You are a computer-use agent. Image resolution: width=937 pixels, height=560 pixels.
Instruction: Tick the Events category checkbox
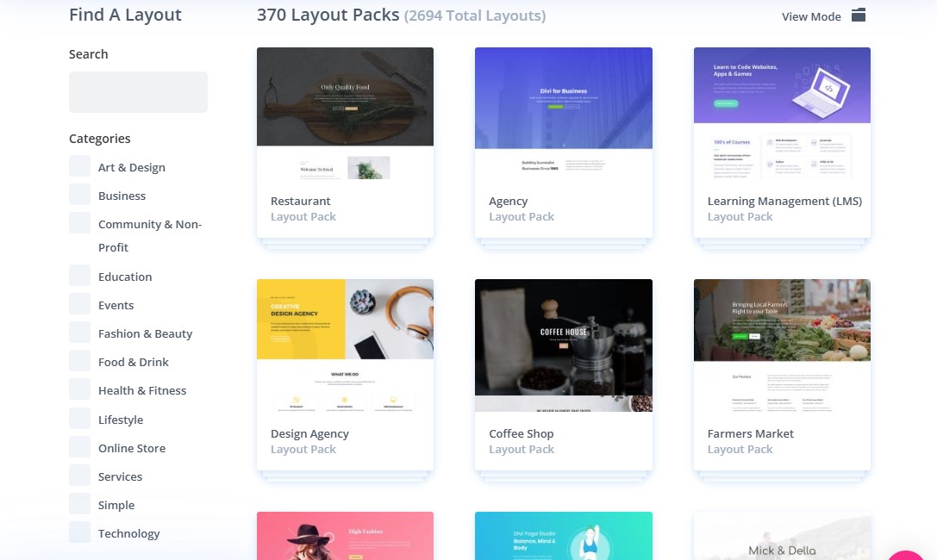coord(79,304)
